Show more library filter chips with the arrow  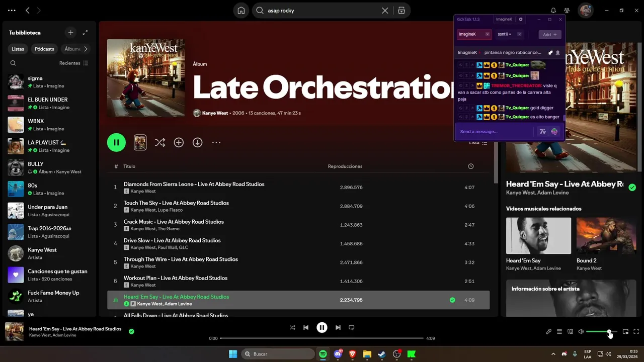click(x=86, y=49)
